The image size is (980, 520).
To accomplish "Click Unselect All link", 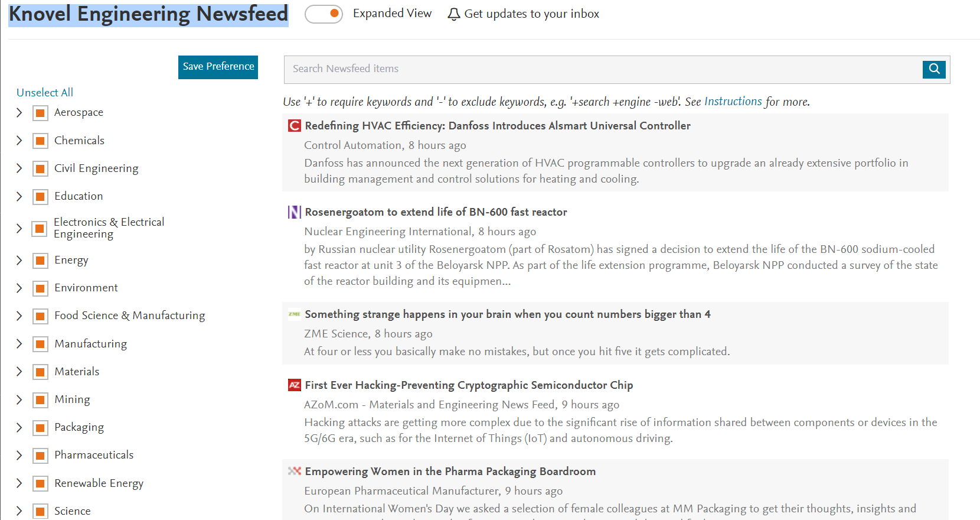I will 45,93.
